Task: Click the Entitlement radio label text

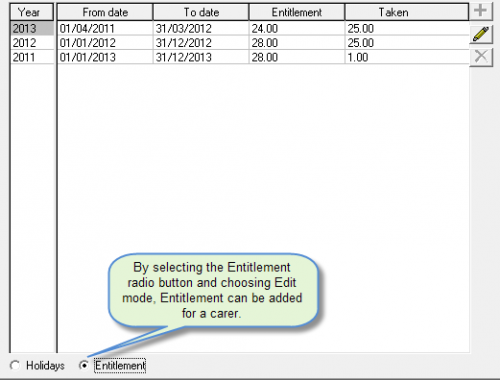Action: [120, 366]
